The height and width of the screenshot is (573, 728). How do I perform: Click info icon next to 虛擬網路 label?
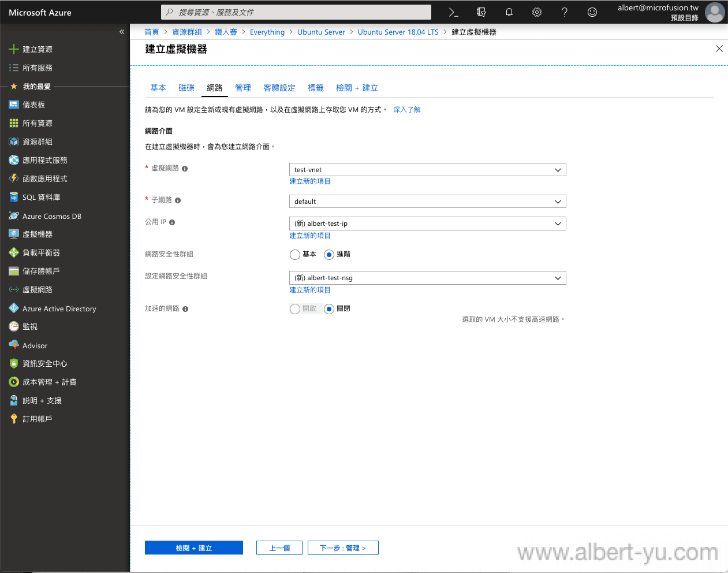click(185, 169)
